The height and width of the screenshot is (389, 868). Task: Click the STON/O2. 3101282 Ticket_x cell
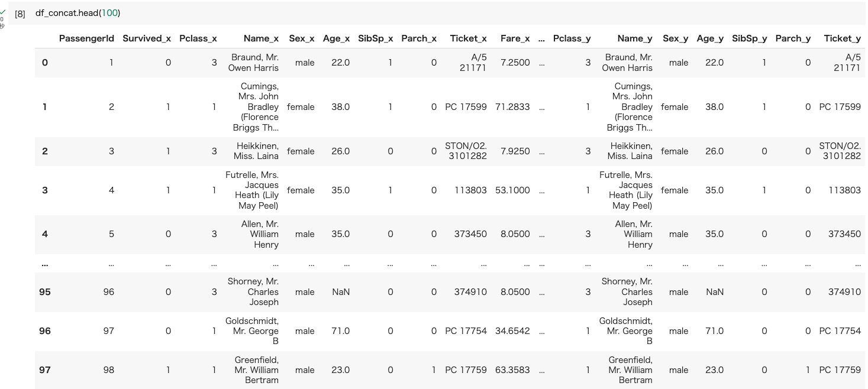pos(466,151)
